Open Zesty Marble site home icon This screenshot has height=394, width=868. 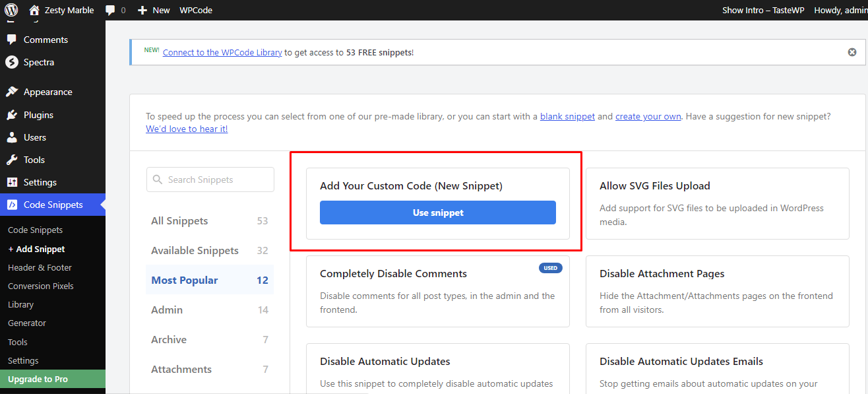[x=34, y=10]
